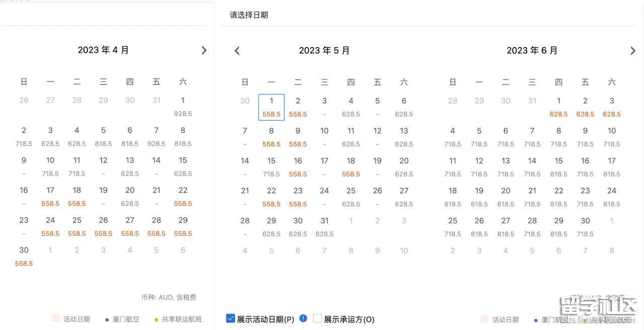The image size is (644, 330).
Task: Select May 31 priced 628.5
Action: [325, 227]
